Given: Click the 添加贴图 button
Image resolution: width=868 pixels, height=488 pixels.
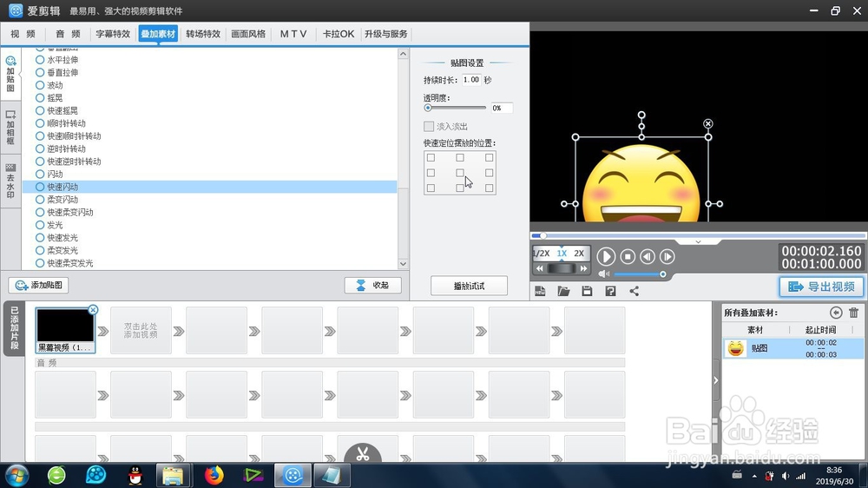Looking at the screenshot, I should point(39,286).
